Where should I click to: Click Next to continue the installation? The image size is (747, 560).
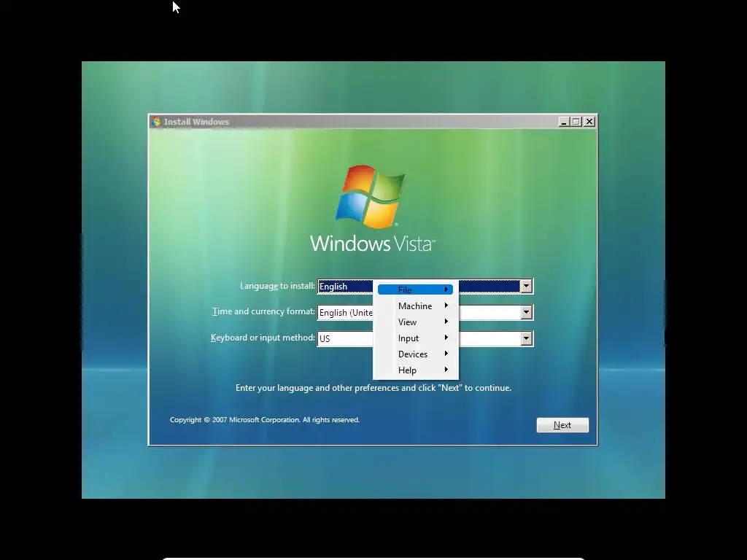(562, 425)
